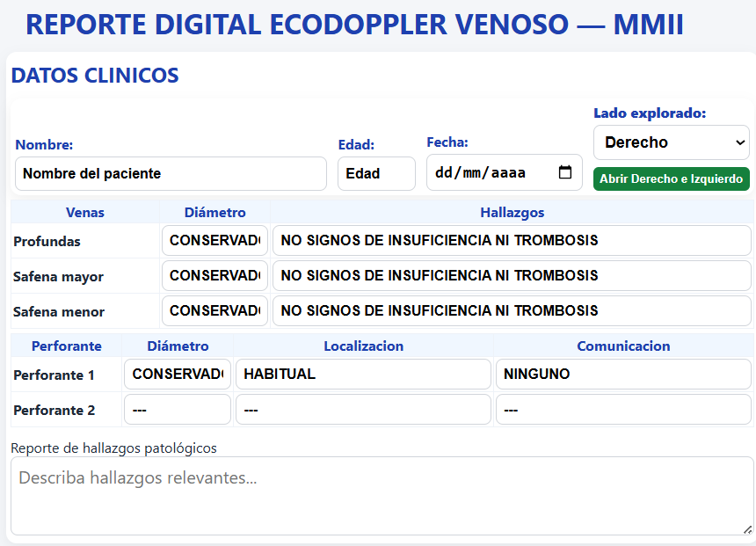Select the Safena mayor hallazgos field
Viewport: 756px width, 546px height.
[512, 276]
